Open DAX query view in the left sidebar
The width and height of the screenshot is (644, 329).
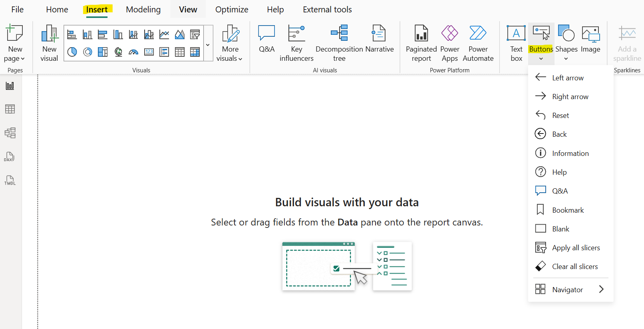click(10, 157)
